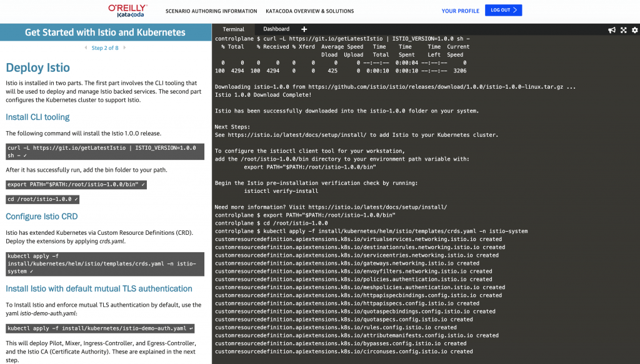The height and width of the screenshot is (364, 640).
Task: Click the 'Configure Istio CRD' heading
Action: click(x=42, y=217)
